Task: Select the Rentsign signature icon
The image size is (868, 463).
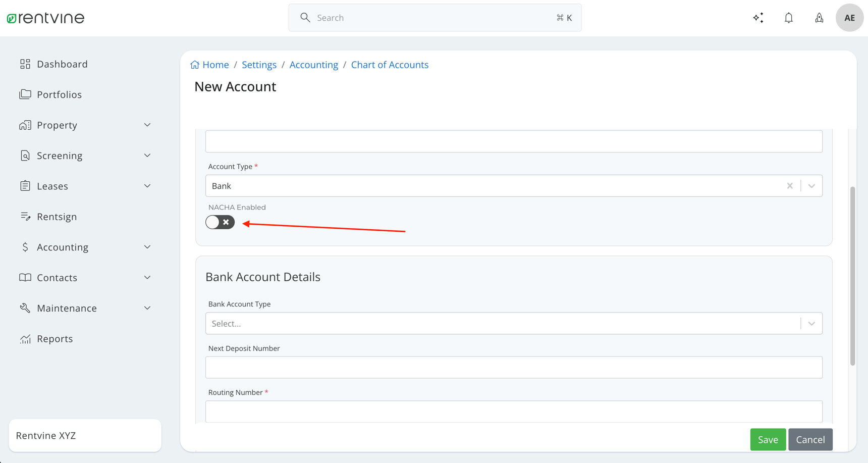Action: (25, 216)
